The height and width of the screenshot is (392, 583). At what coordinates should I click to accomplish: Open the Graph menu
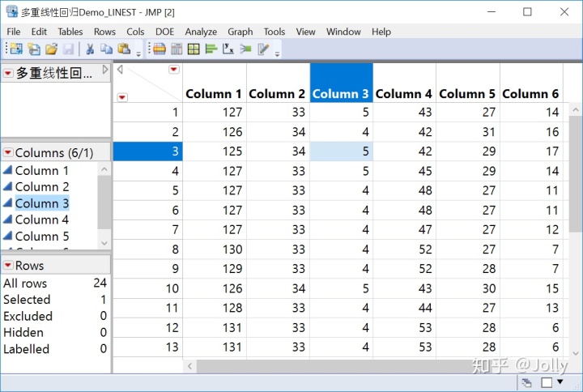click(x=240, y=32)
